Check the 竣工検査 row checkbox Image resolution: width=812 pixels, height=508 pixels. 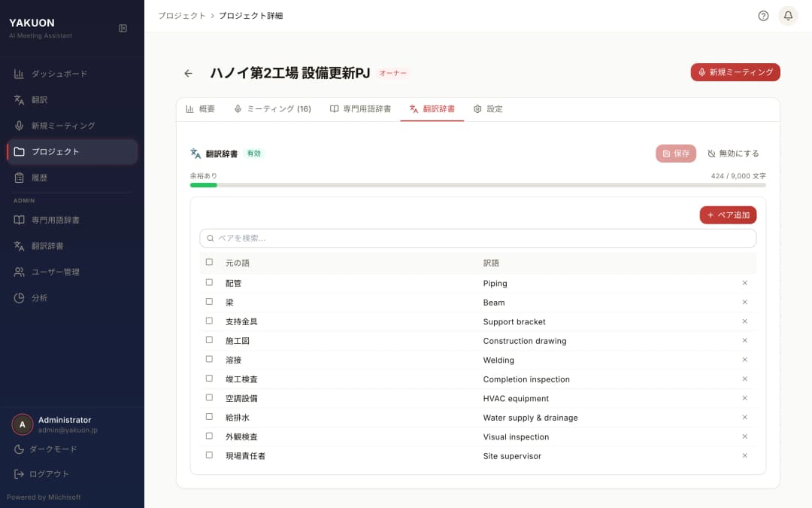(x=209, y=379)
